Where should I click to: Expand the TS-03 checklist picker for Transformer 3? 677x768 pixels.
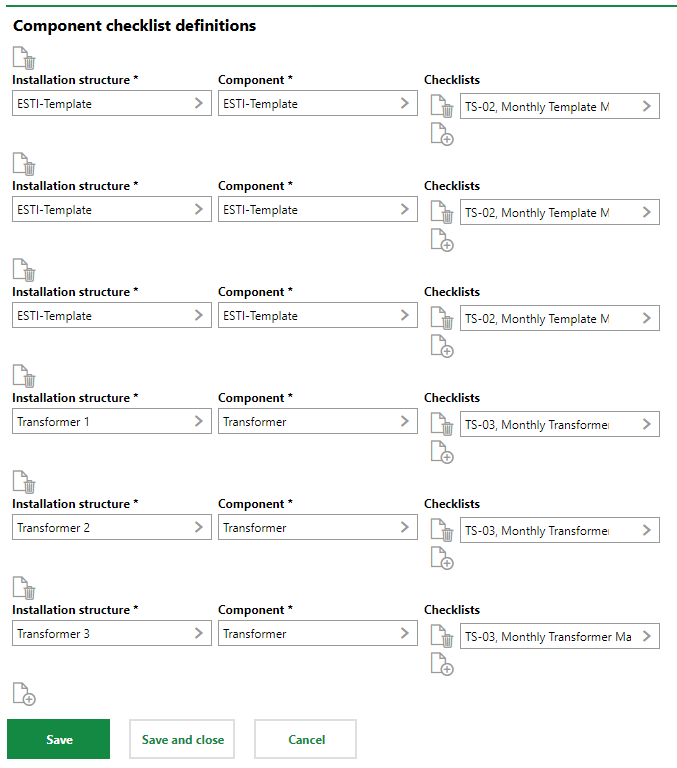pyautogui.click(x=647, y=637)
